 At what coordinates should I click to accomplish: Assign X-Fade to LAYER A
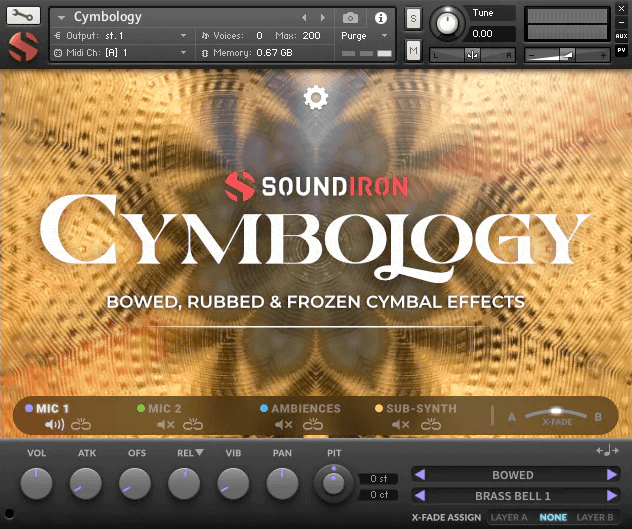click(509, 517)
